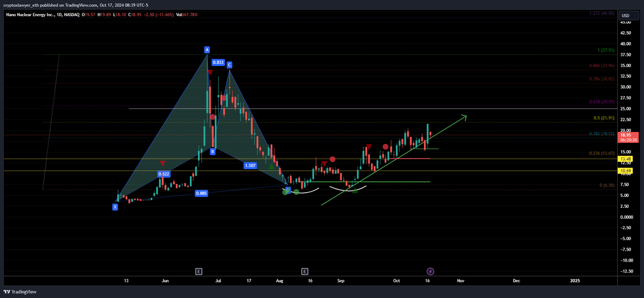Viewport: 644px width, 298px height.
Task: Click the volume reading Vol 667.78K
Action: click(186, 14)
